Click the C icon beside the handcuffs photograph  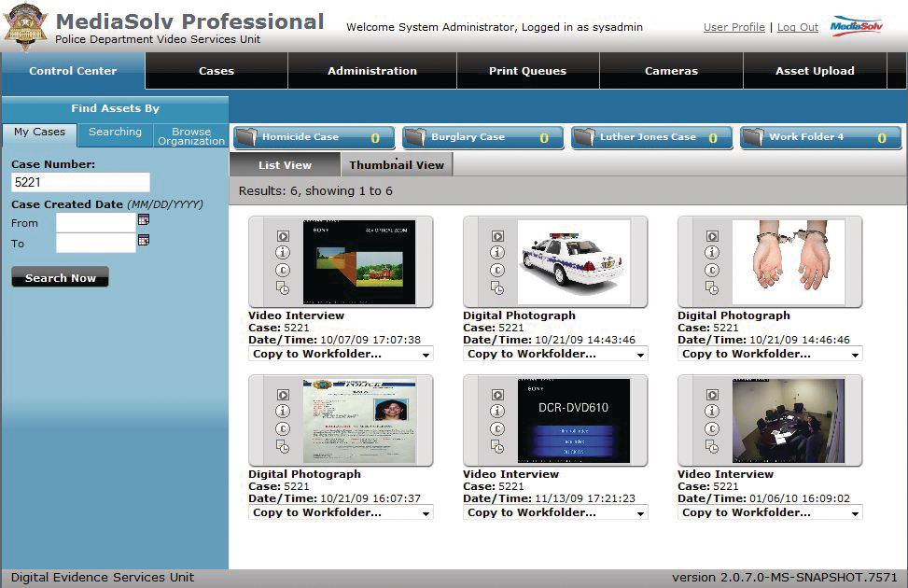712,271
